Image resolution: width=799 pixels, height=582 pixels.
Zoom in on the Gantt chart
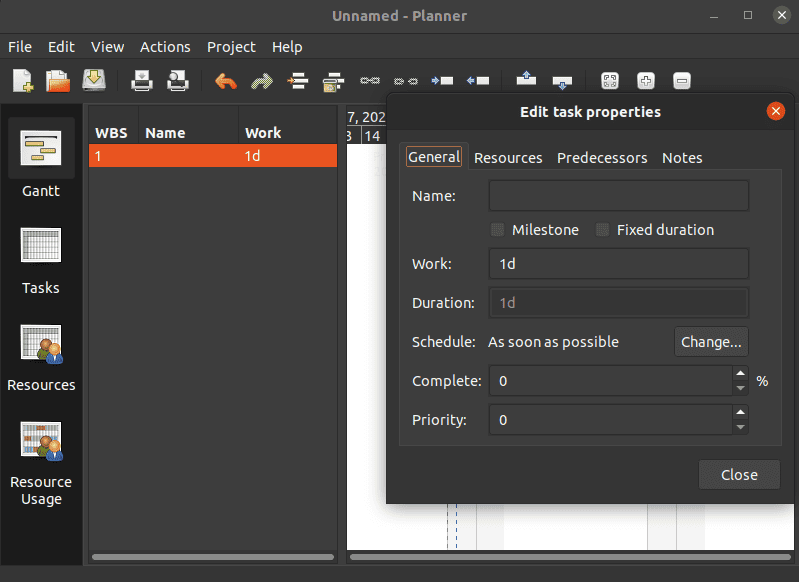coord(646,81)
